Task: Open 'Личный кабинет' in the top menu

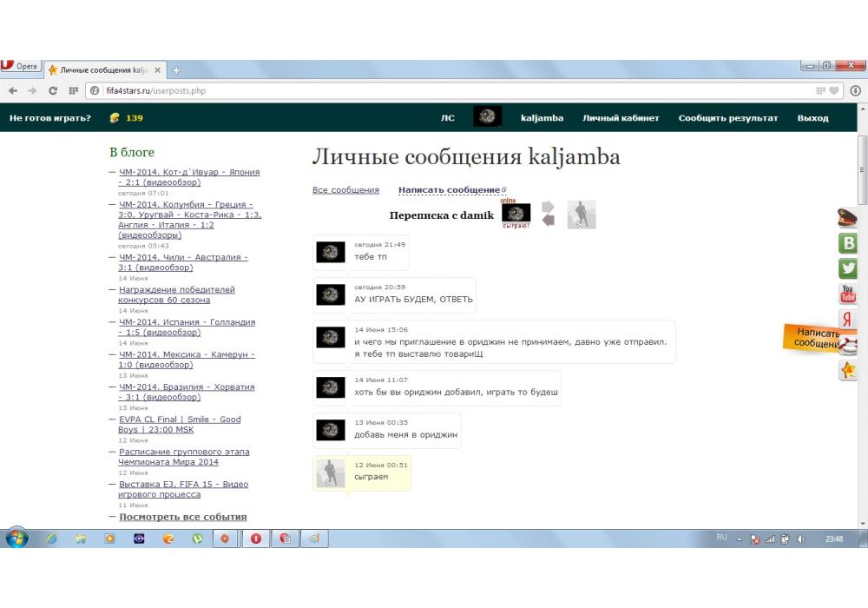Action: coord(621,118)
